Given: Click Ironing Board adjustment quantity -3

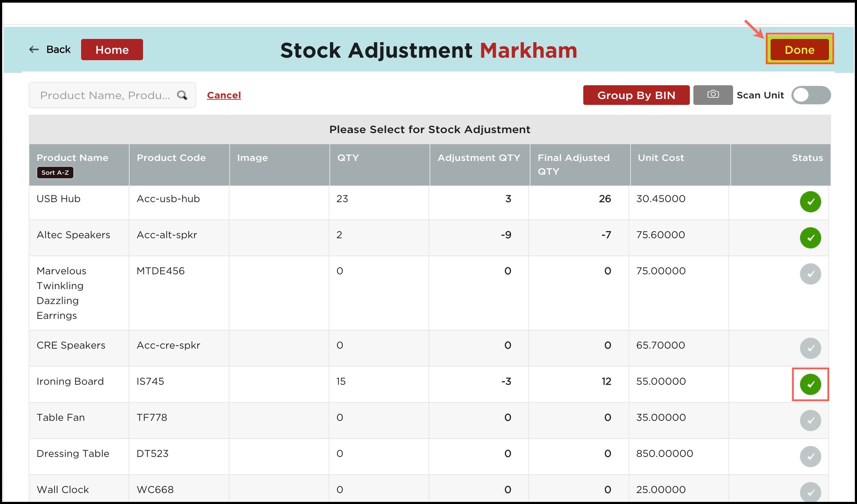Looking at the screenshot, I should (506, 382).
